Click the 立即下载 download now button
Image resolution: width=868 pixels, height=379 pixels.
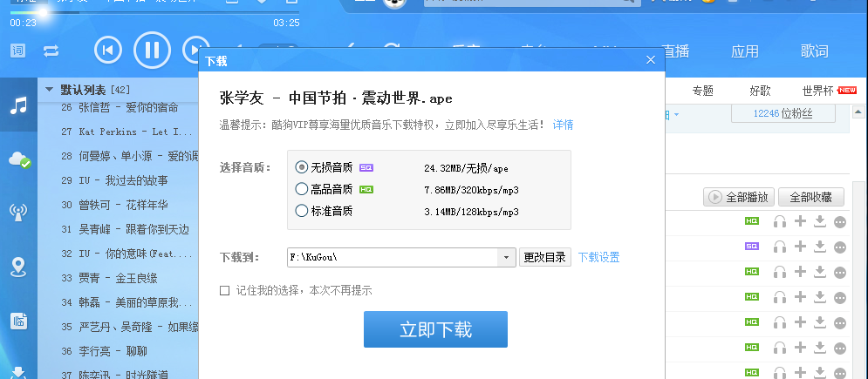[x=435, y=329]
